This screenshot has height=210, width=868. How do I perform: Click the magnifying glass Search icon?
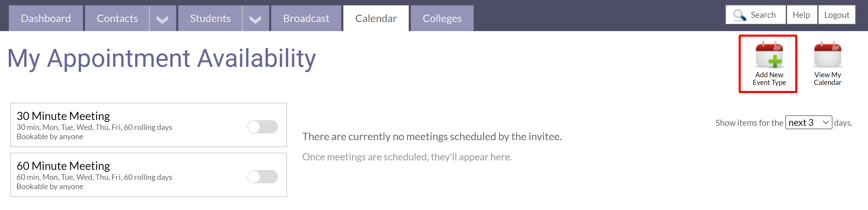739,15
